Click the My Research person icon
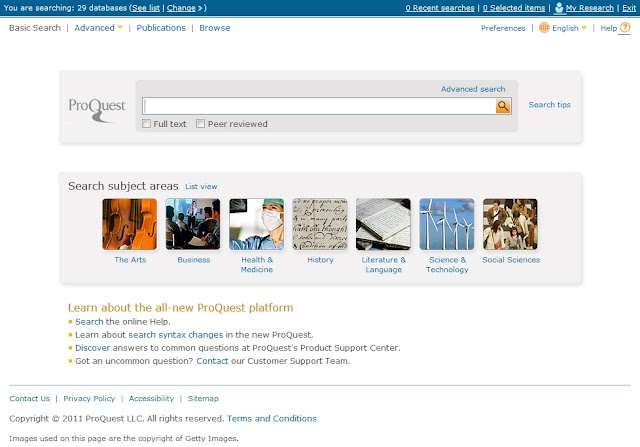This screenshot has height=447, width=640. pos(559,7)
